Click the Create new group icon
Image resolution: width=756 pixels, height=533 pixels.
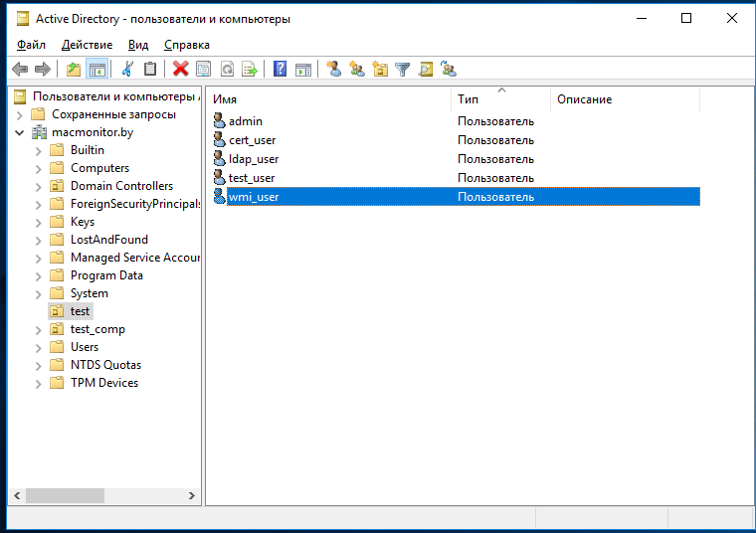coord(357,69)
